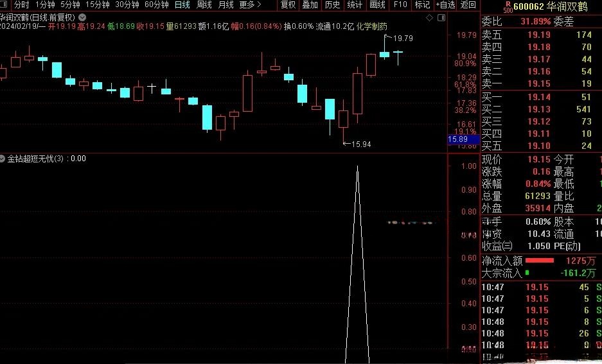
Task: Toggle 画线 drawing tools
Action: click(377, 4)
